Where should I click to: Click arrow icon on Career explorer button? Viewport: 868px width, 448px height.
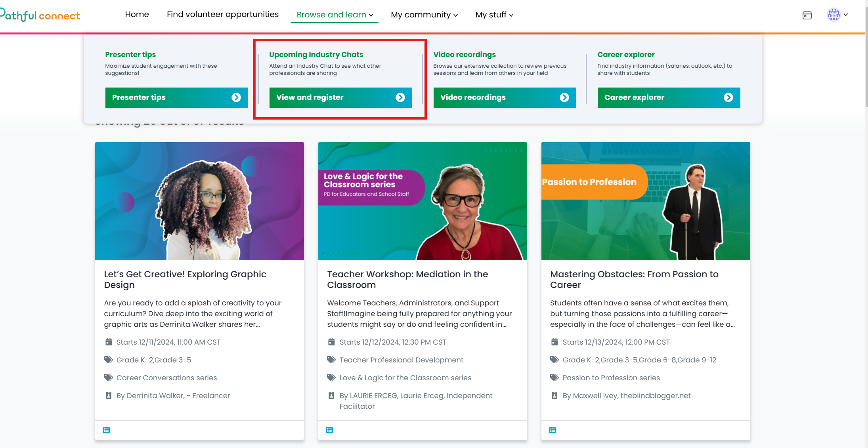tap(728, 97)
